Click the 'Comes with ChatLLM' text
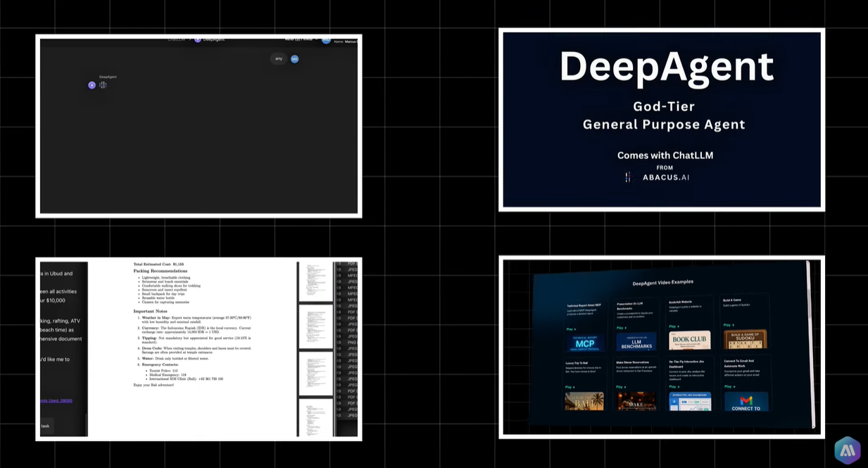Viewport: 868px width, 468px height. tap(665, 155)
